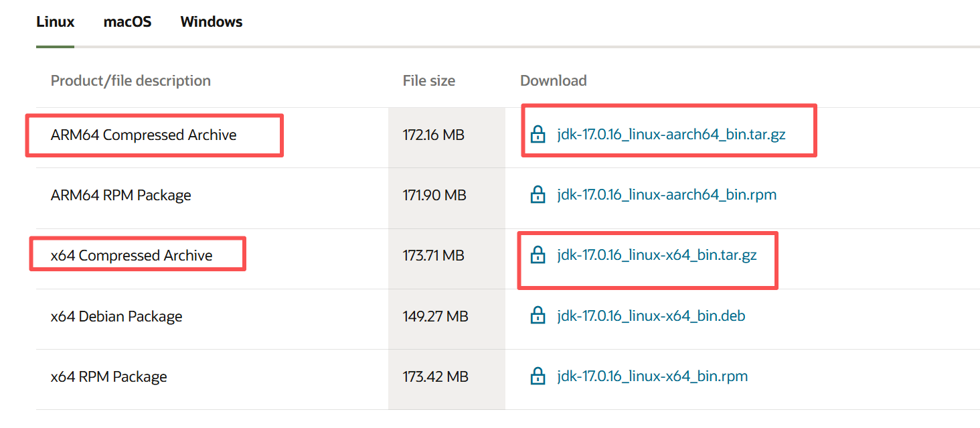This screenshot has width=980, height=428.
Task: Download jdk-17.0.16_linux-x64_bin.rpm package
Action: [x=652, y=376]
